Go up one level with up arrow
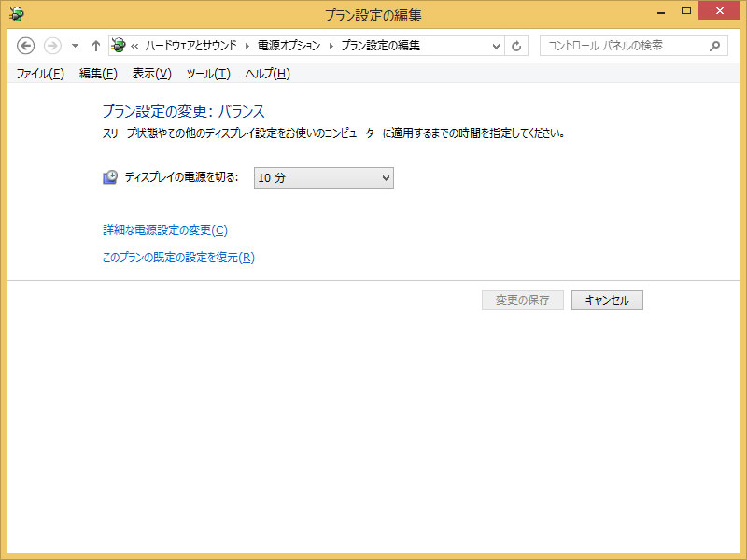This screenshot has height=560, width=747. pos(95,46)
